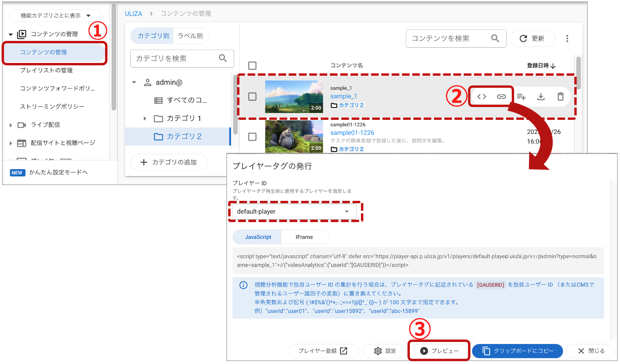Click the カテゴリの追加 button

pyautogui.click(x=169, y=162)
